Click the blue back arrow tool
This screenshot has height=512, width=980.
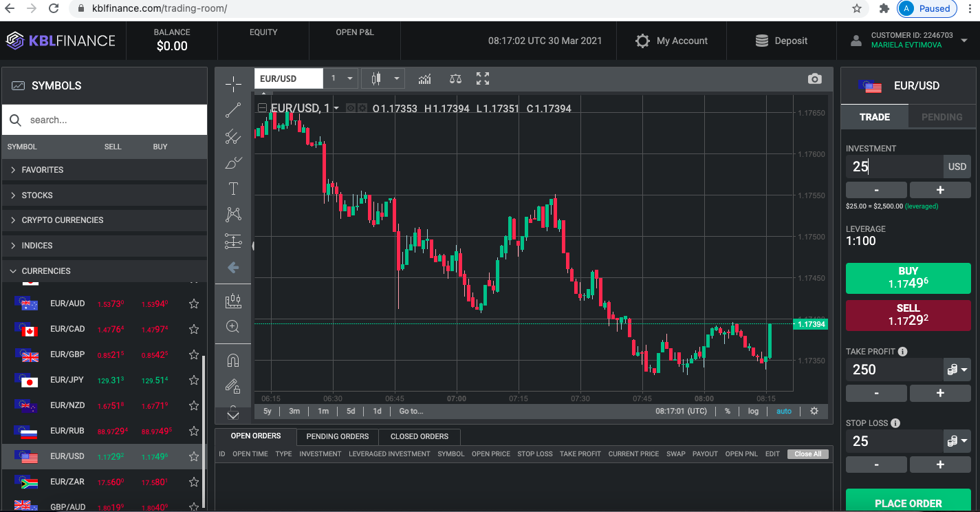click(233, 267)
